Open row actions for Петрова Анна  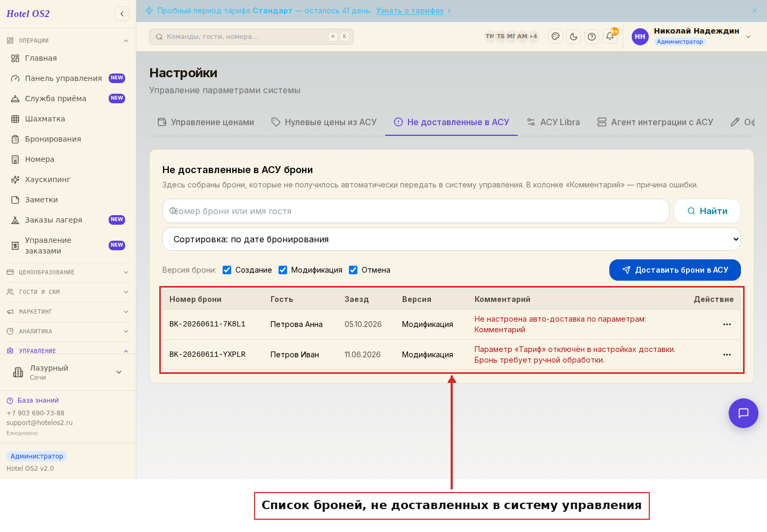point(727,324)
